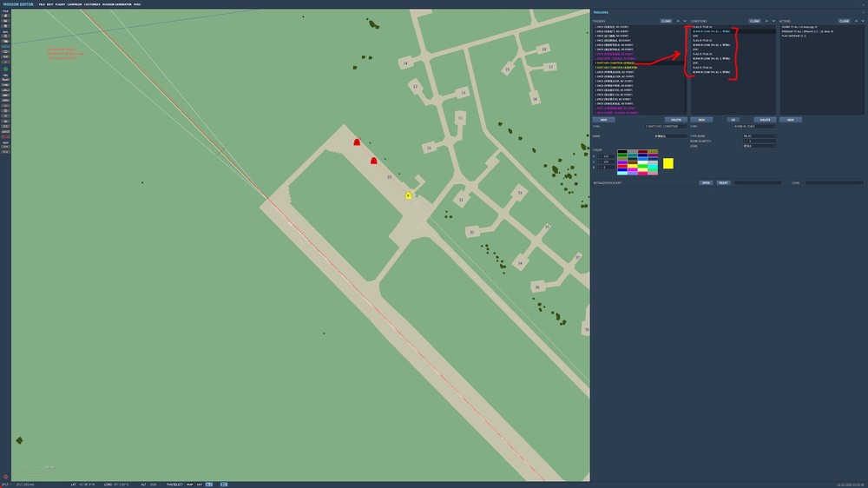
Task: Click the Open mission icon in sidebar
Action: [x=6, y=21]
